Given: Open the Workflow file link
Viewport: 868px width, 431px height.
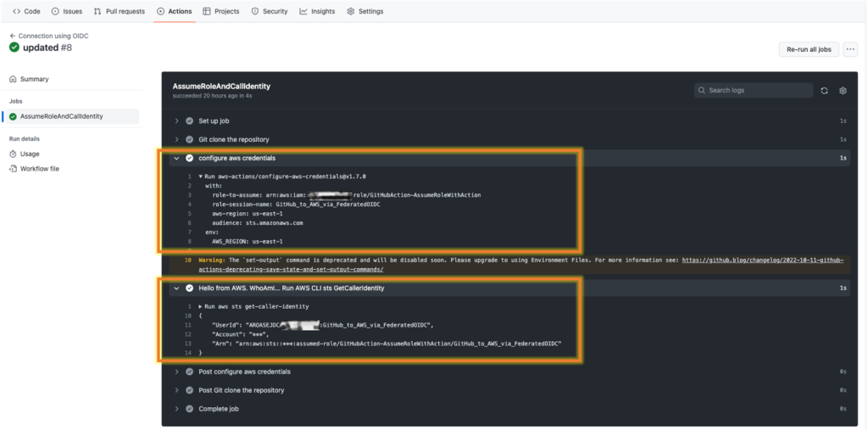Looking at the screenshot, I should (x=39, y=168).
